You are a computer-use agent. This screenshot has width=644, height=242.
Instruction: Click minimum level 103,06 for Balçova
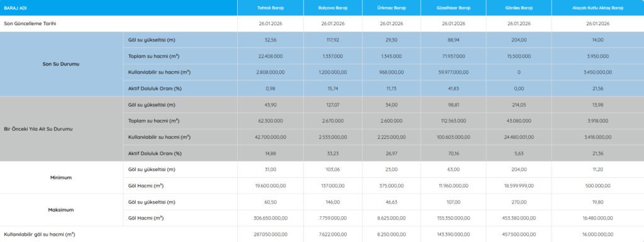[x=333, y=170]
